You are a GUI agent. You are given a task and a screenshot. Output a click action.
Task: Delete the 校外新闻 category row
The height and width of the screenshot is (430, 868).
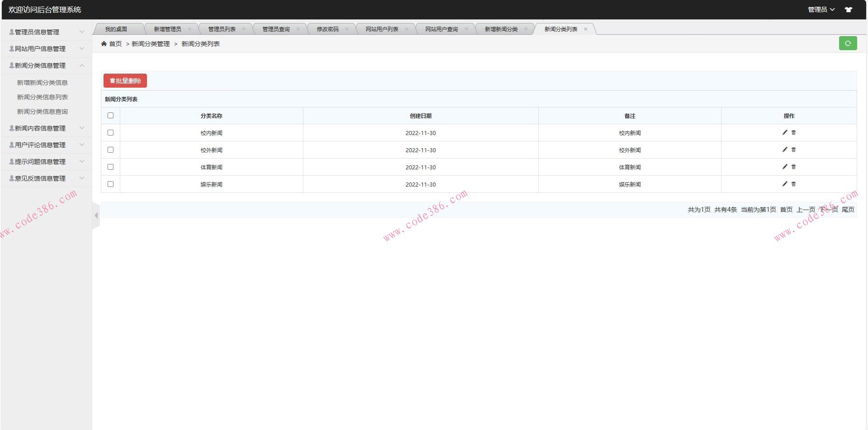point(793,150)
